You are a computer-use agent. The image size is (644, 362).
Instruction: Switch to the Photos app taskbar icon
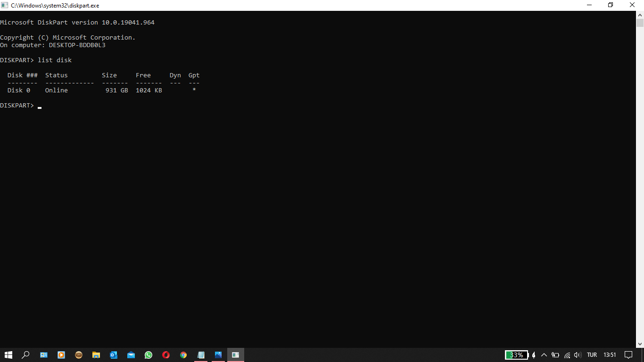pyautogui.click(x=218, y=355)
